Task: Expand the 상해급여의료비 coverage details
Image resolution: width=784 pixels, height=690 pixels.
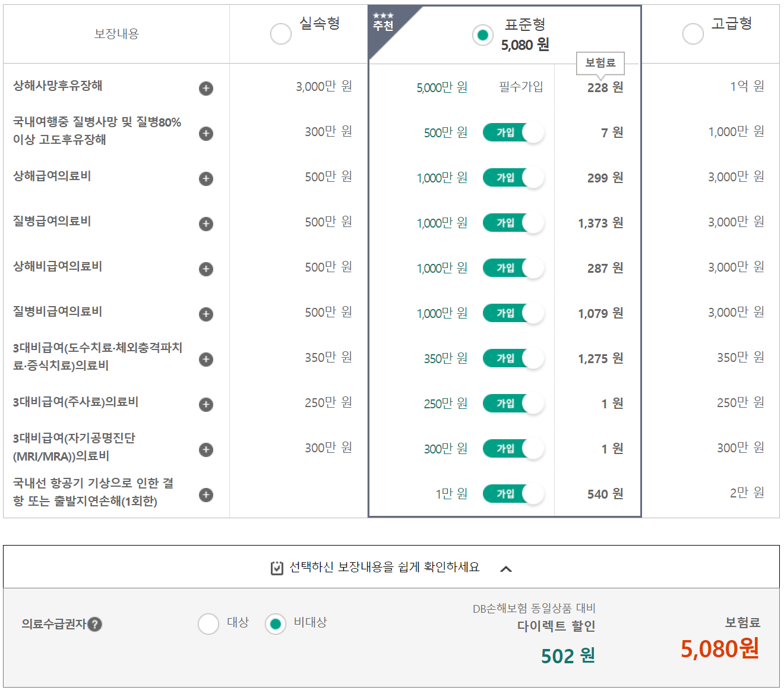Action: (x=206, y=179)
